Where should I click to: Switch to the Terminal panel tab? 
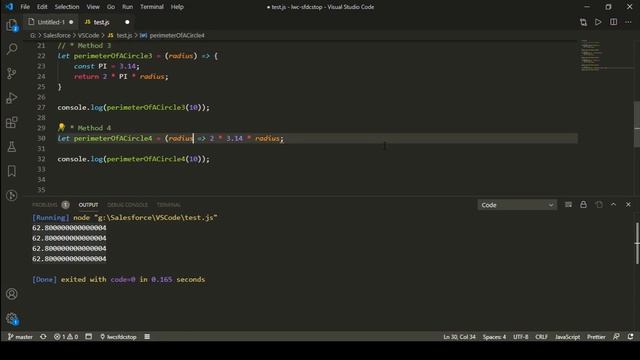169,205
